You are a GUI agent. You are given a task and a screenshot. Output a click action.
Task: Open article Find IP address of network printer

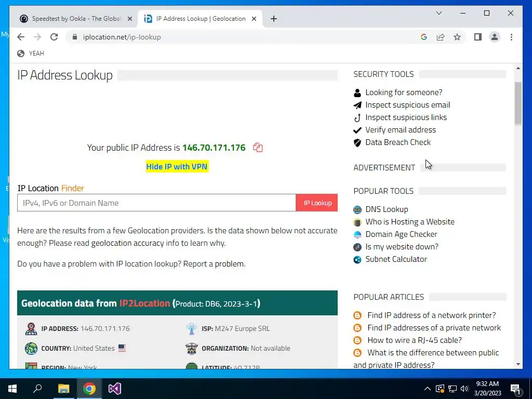click(432, 315)
